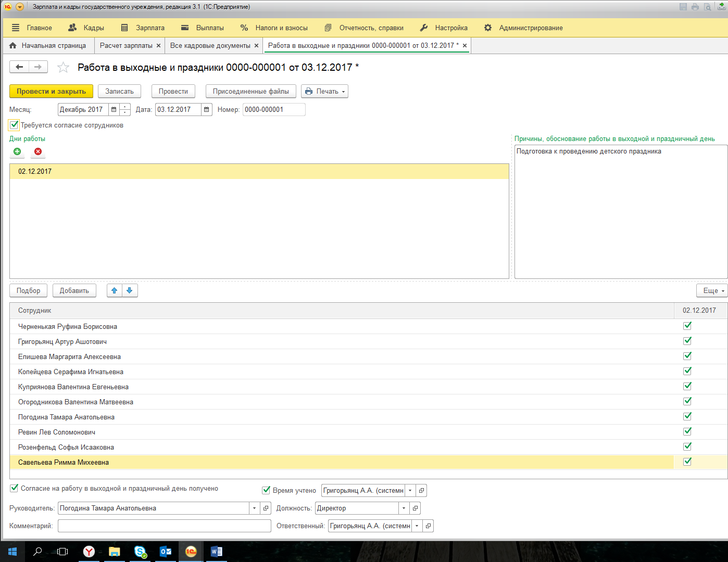Image resolution: width=728 pixels, height=562 pixels.
Task: Click the Добавить employee button
Action: [74, 290]
